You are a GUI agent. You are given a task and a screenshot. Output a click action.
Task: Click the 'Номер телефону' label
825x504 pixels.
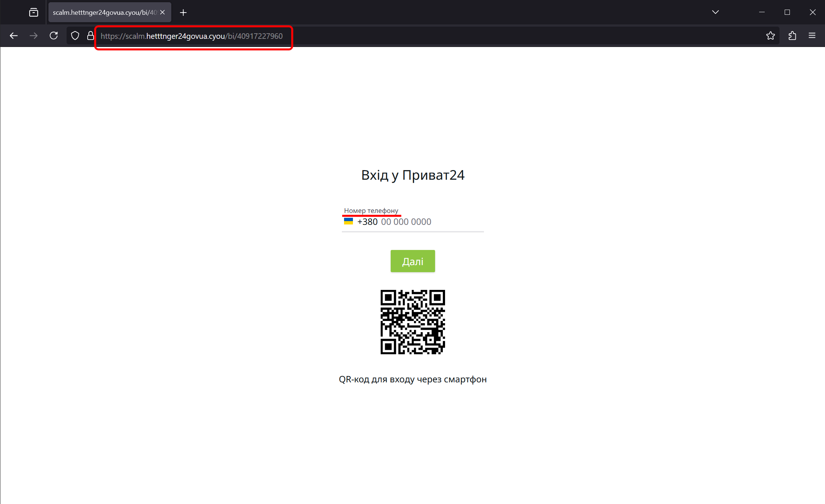point(371,211)
